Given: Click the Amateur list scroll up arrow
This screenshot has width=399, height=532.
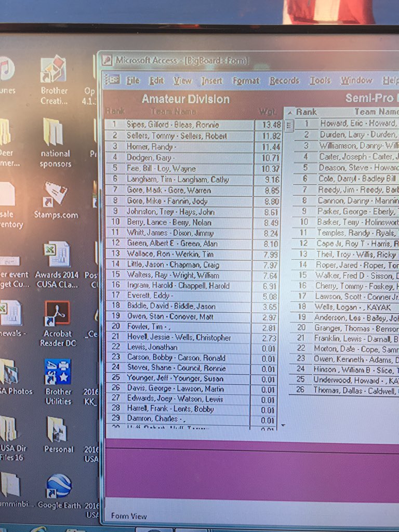Looking at the screenshot, I should click(x=290, y=112).
